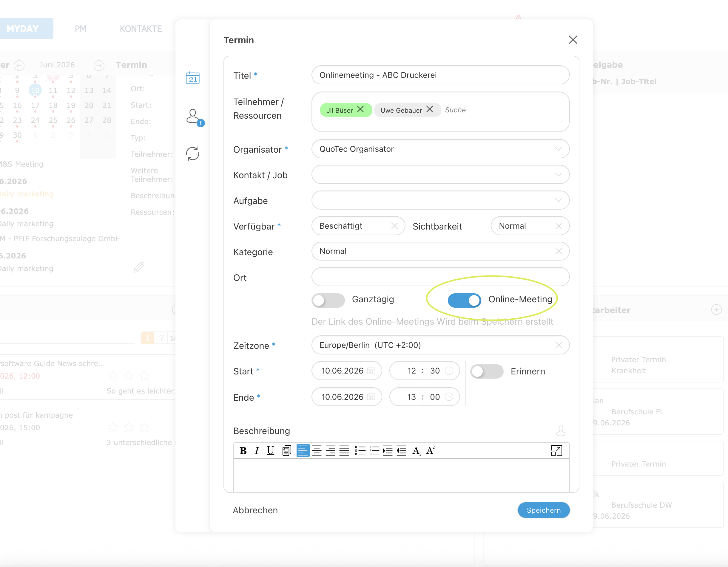Open the recurrence arrows icon in sidebar
The image size is (728, 567).
tap(193, 154)
